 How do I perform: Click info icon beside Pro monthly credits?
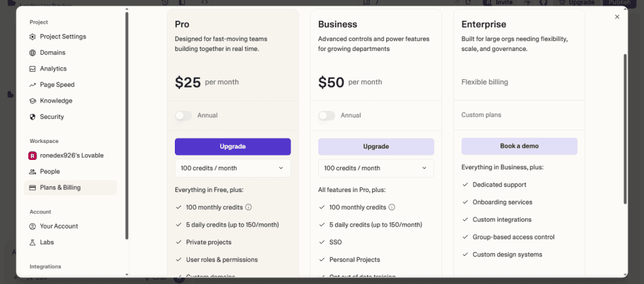pos(248,207)
